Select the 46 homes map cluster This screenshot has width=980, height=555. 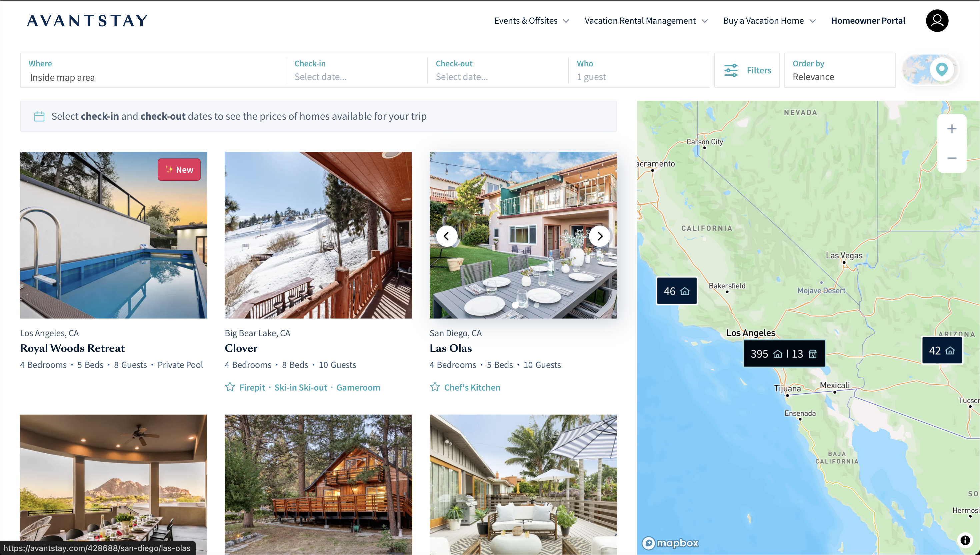(x=676, y=291)
